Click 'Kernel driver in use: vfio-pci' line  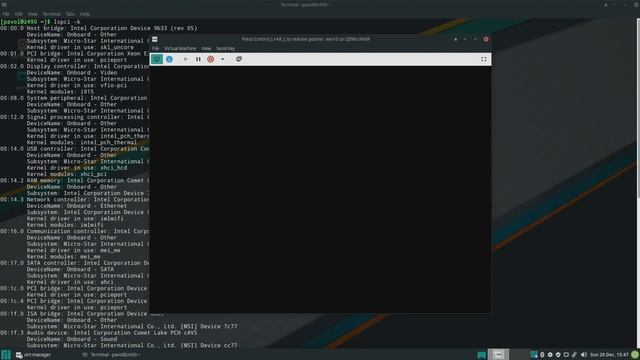click(x=77, y=85)
